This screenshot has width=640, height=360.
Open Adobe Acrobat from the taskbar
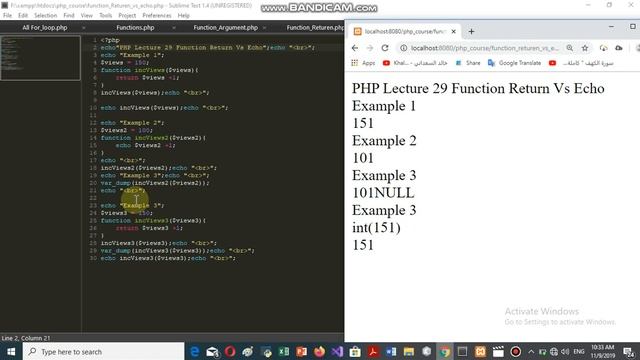[373, 351]
